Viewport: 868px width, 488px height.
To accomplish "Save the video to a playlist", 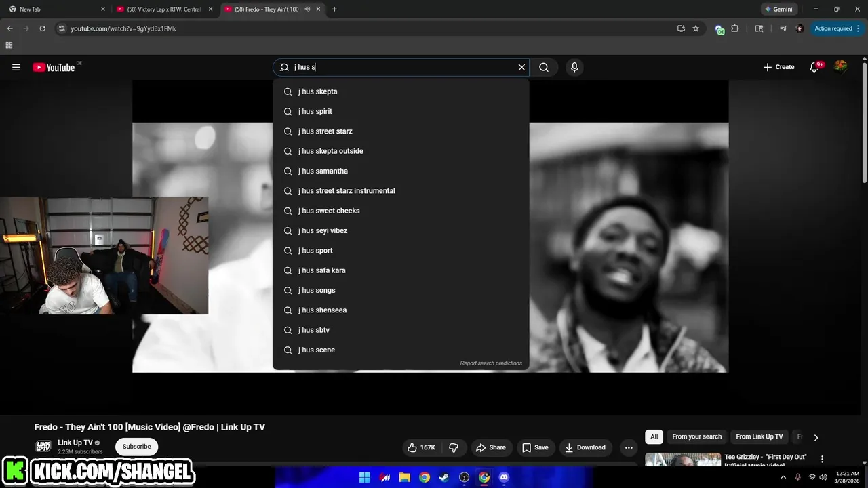I will point(535,447).
